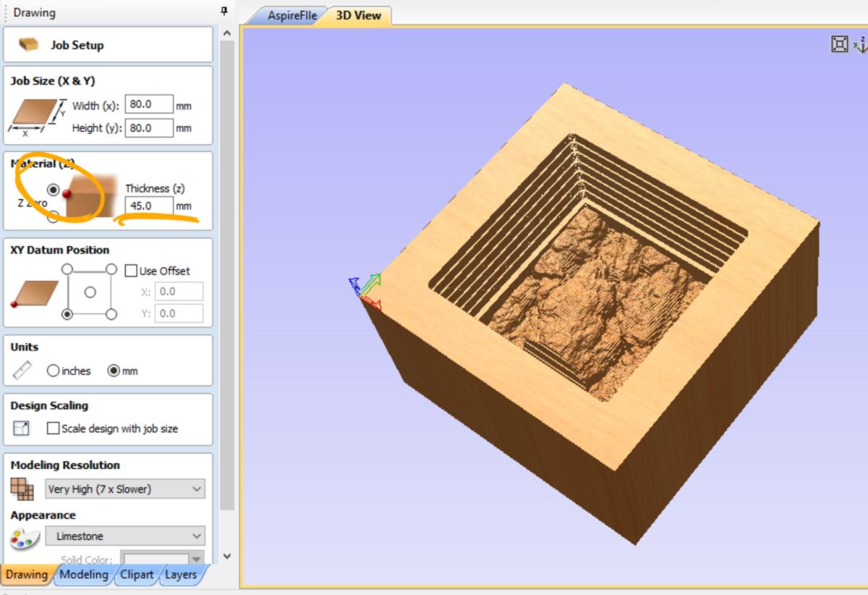
Task: Click the Design Scaling icon
Action: pos(22,429)
